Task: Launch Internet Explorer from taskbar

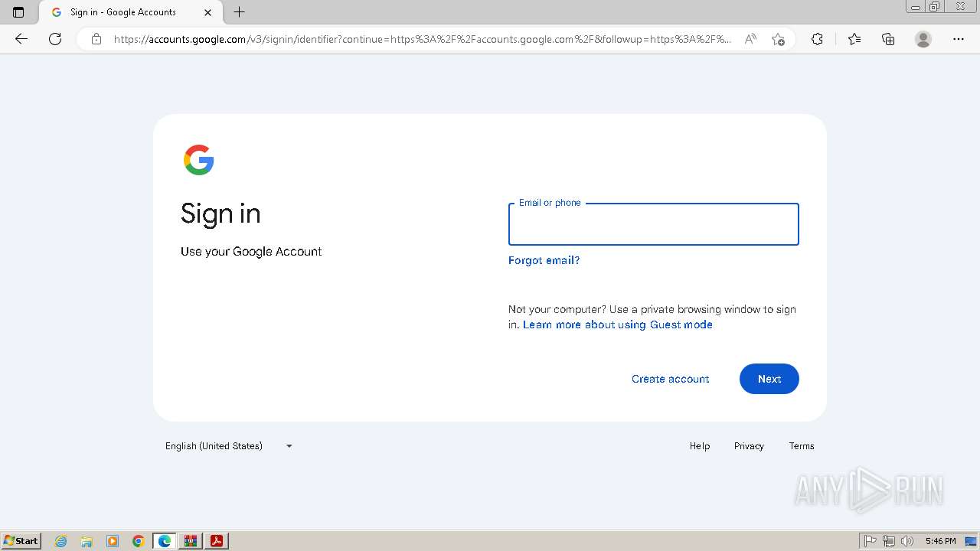Action: [60, 541]
